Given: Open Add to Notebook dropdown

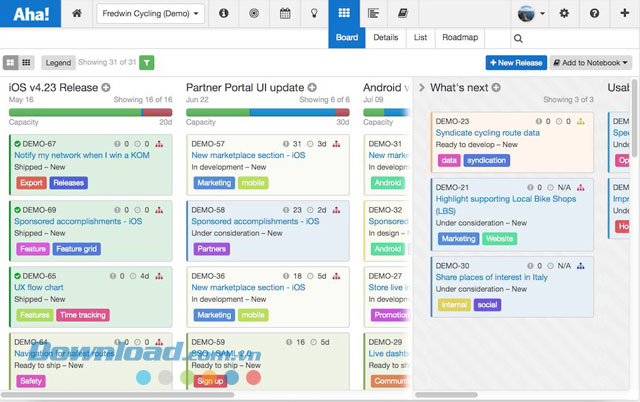Looking at the screenshot, I should pos(590,62).
